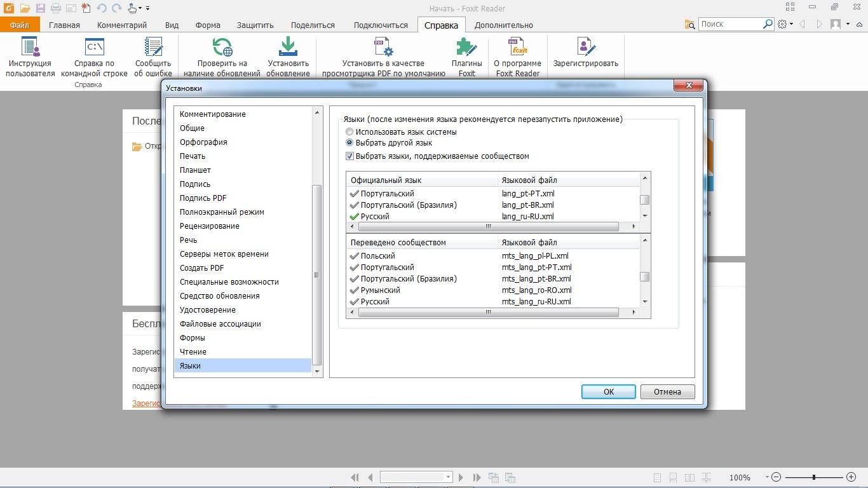
Task: Click the magnifier icon in the search box
Action: click(768, 24)
